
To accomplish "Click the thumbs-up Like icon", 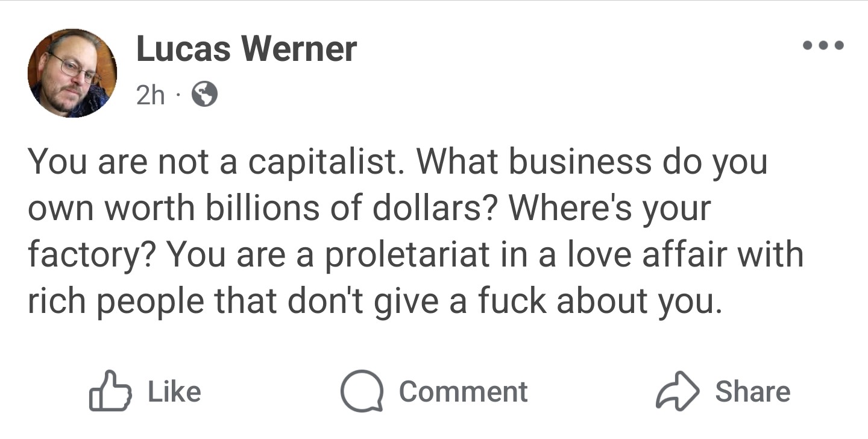I will (110, 391).
